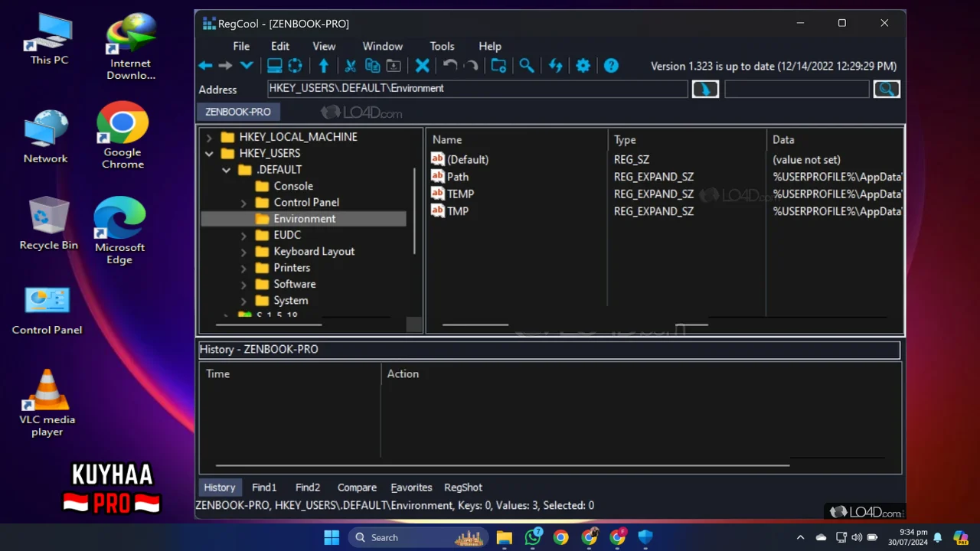Open File Explorer from taskbar

504,537
